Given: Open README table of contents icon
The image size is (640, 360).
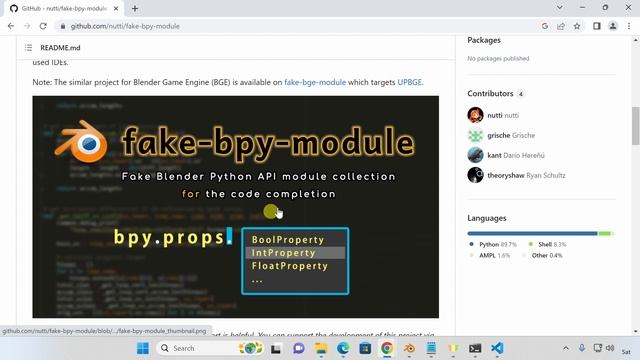Looking at the screenshot, I should click(28, 48).
